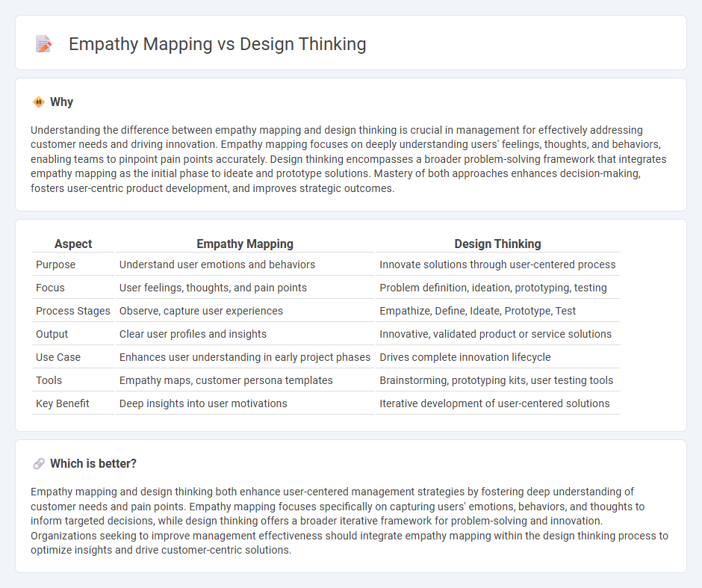Click the 'Process Stages' row label
The image size is (702, 588).
coord(73,311)
